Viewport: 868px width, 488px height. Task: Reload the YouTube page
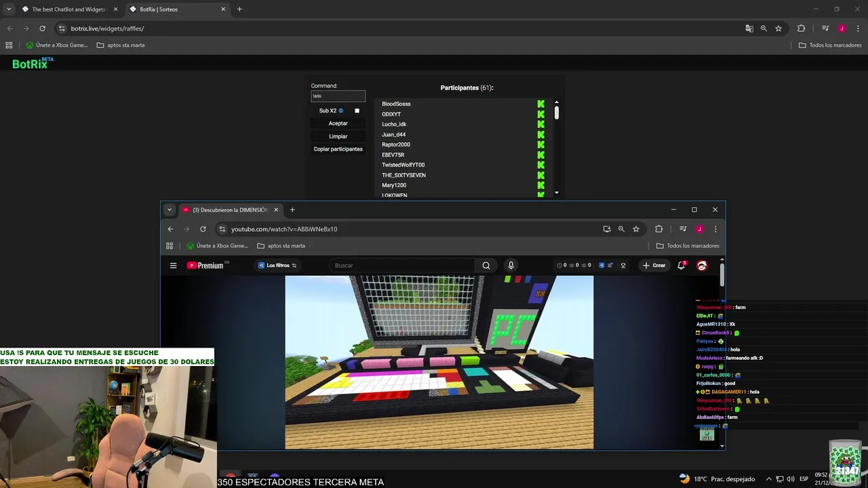coord(203,229)
